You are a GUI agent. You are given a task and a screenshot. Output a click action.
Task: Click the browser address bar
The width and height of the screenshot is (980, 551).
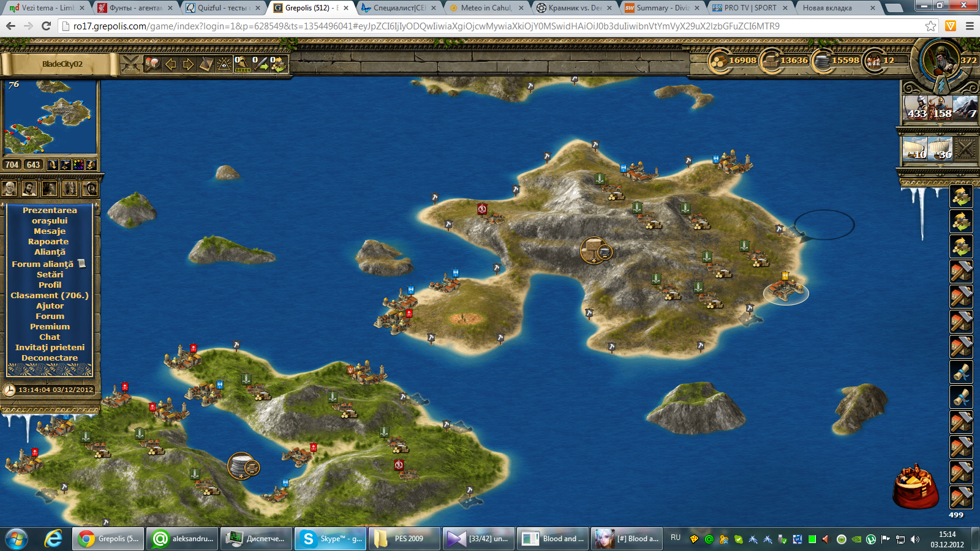point(496,26)
